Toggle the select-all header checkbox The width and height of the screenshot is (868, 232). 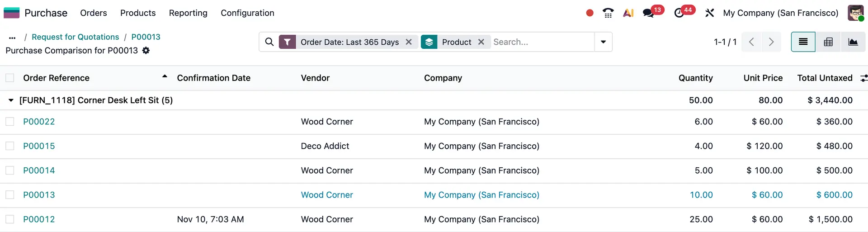pyautogui.click(x=10, y=78)
